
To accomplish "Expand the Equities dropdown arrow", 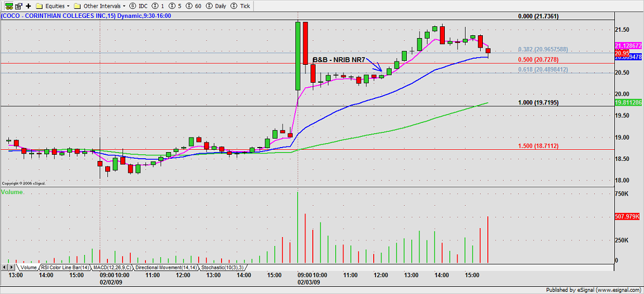I will point(68,7).
